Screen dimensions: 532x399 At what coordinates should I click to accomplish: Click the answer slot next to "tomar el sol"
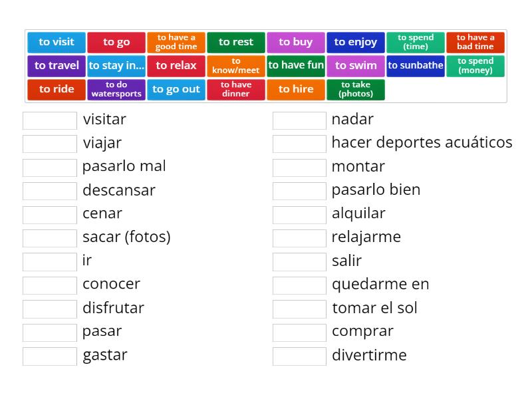tap(299, 309)
